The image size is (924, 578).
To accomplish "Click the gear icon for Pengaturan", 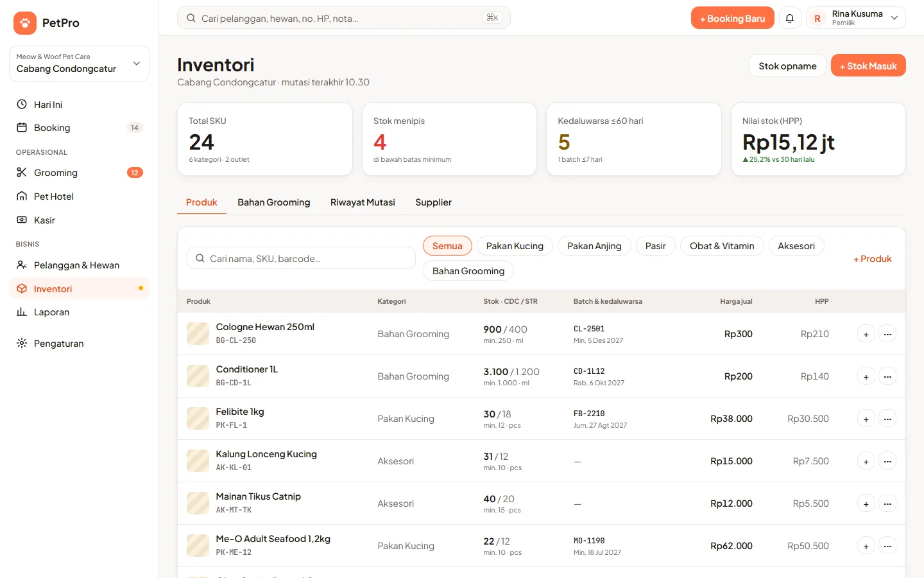I will [x=22, y=343].
